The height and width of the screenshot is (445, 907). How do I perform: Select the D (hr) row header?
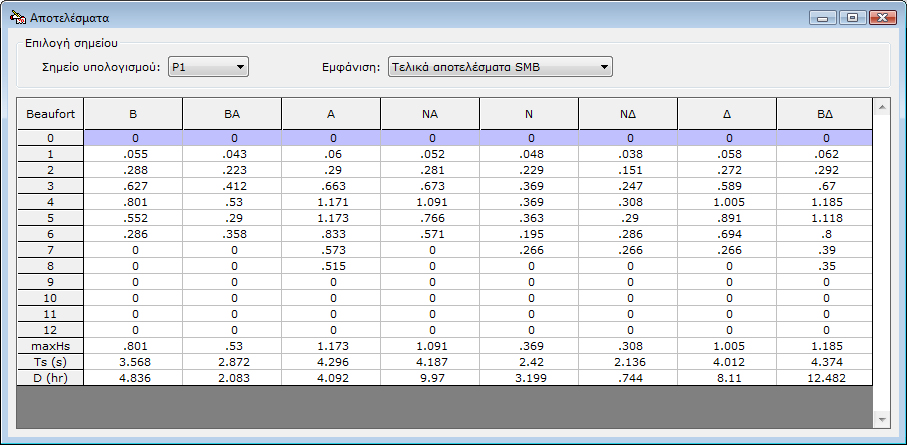tap(50, 377)
